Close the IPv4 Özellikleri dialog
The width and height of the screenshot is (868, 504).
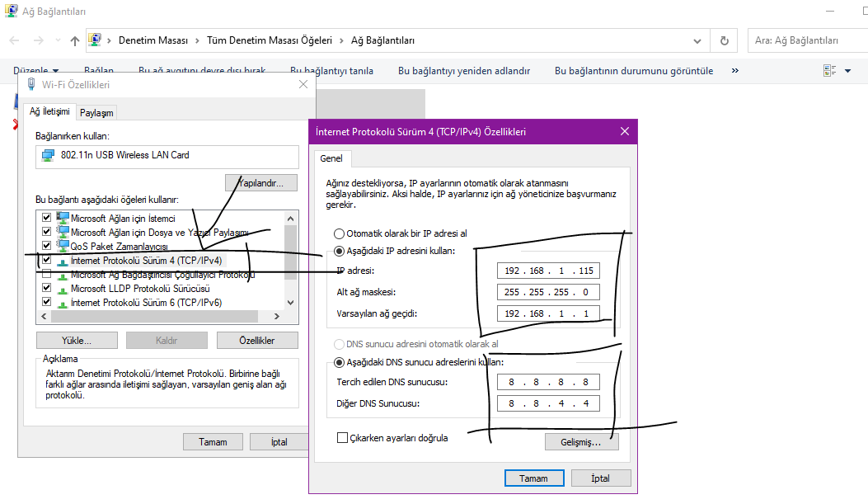point(625,131)
